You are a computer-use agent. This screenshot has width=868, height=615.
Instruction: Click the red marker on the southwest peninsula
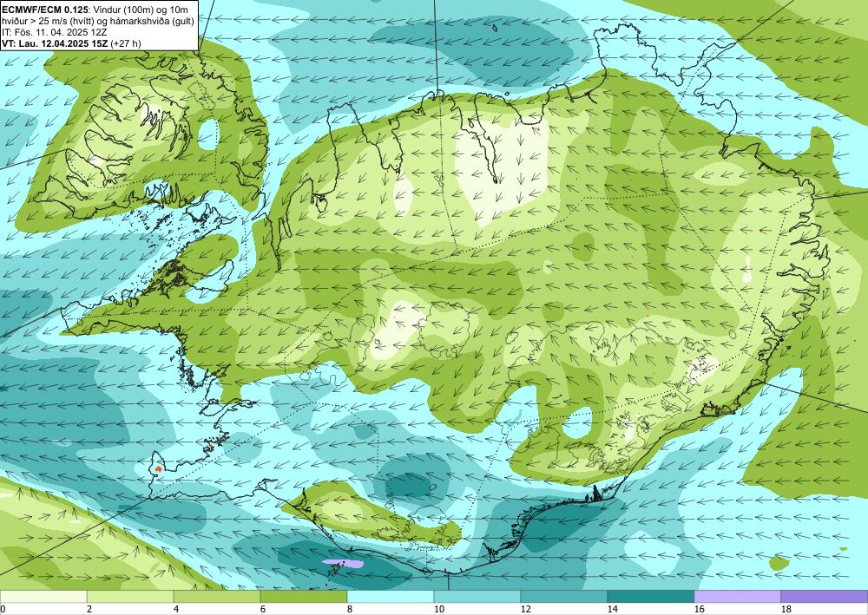[x=158, y=468]
